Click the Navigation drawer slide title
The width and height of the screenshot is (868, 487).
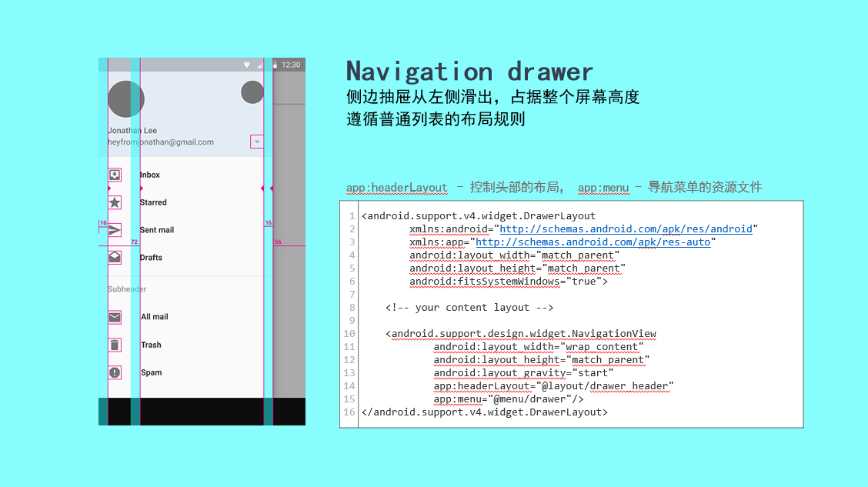(x=469, y=72)
